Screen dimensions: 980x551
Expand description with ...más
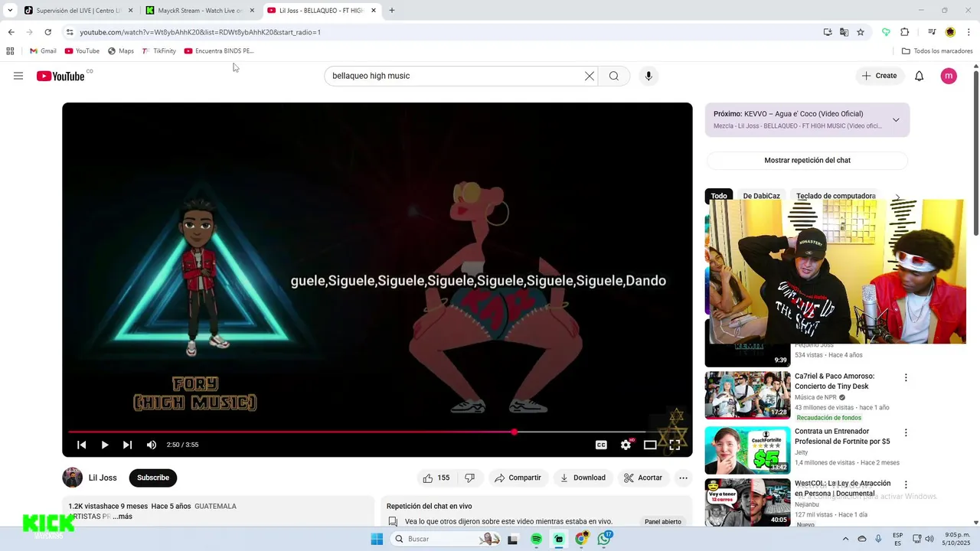click(122, 517)
